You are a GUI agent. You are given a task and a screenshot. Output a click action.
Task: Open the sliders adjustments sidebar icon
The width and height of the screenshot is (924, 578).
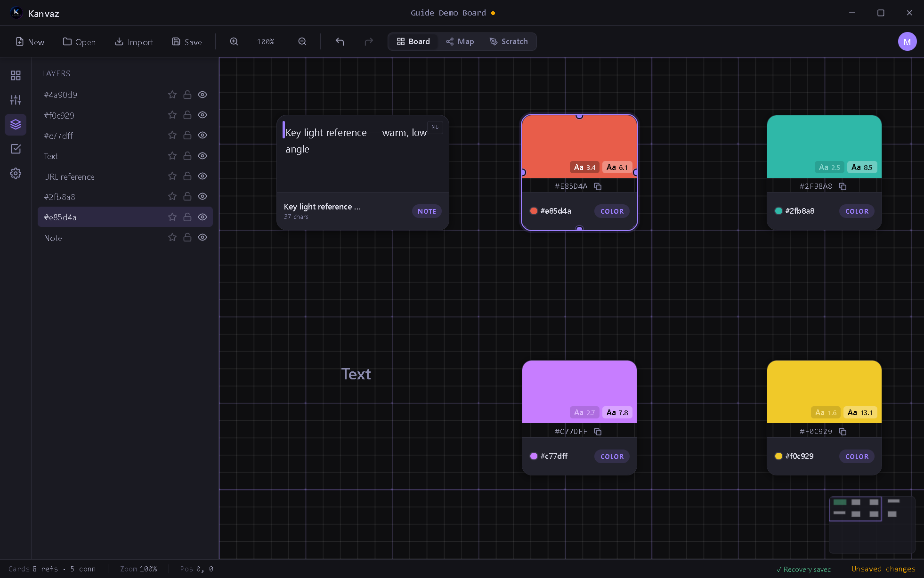coord(16,100)
